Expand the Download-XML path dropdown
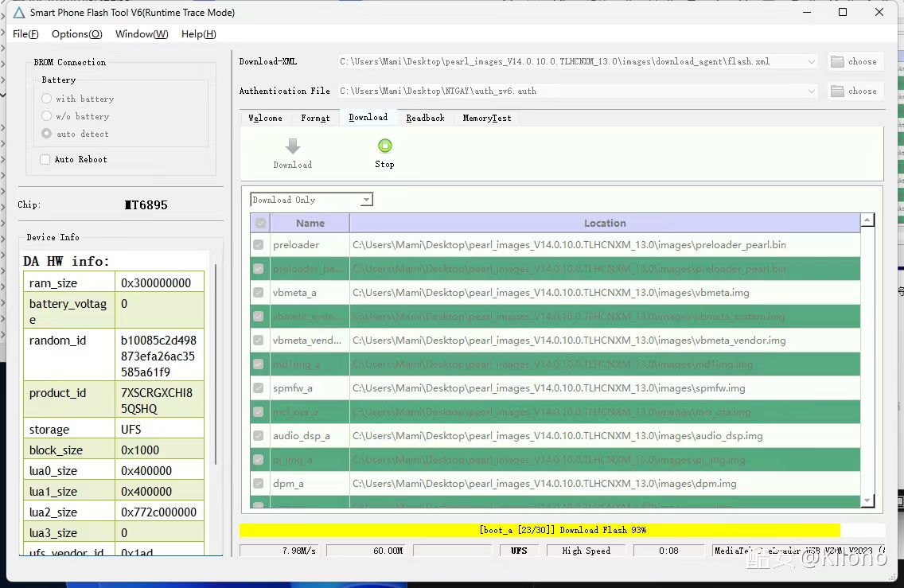This screenshot has width=904, height=588. tap(811, 62)
